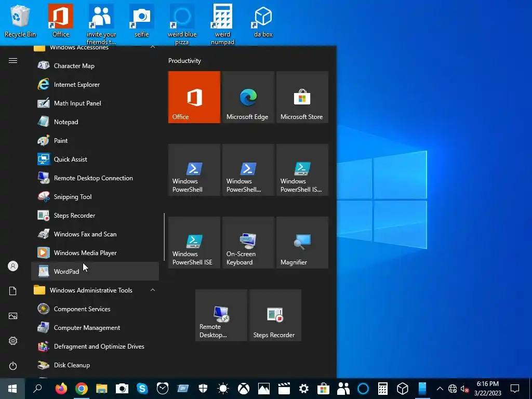Open Windows Security shield on taskbar
The image size is (532, 399).
click(203, 389)
